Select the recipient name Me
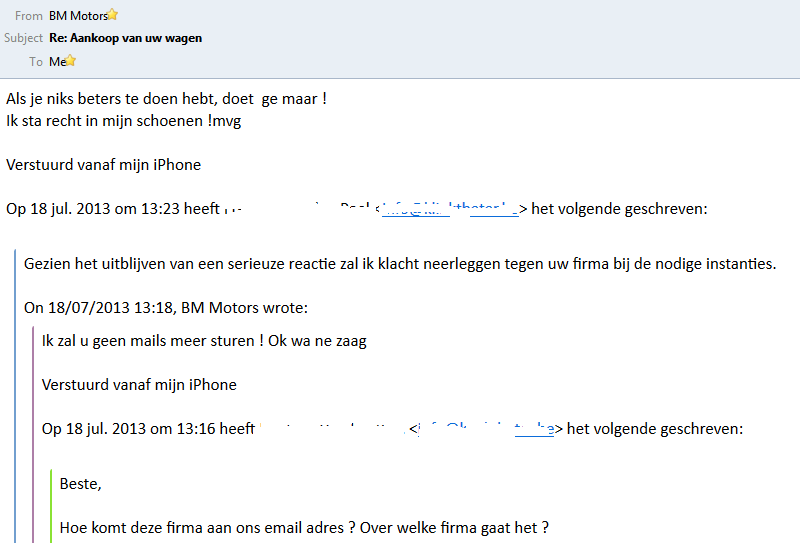Image resolution: width=800 pixels, height=543 pixels. [x=56, y=61]
